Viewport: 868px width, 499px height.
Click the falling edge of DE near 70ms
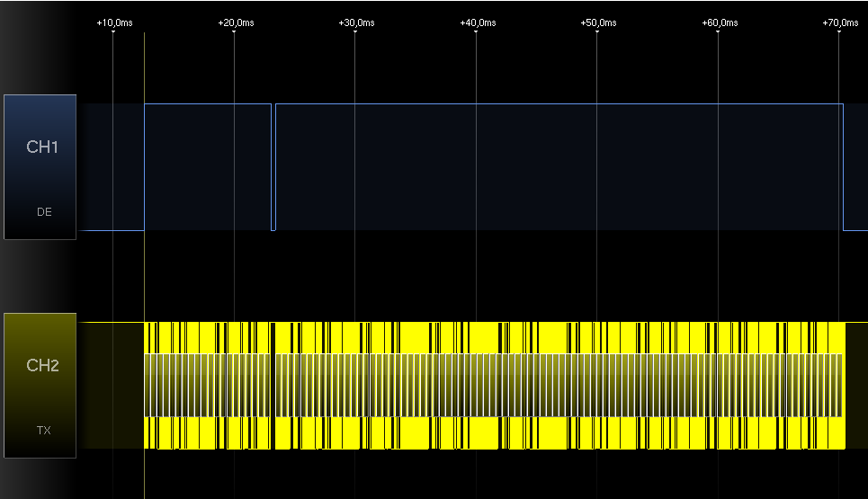click(843, 167)
